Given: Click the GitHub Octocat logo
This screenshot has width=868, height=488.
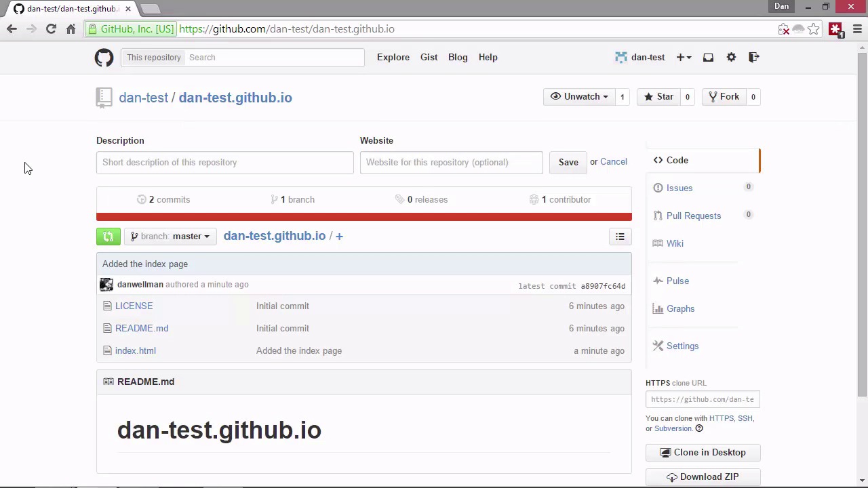Looking at the screenshot, I should click(104, 58).
